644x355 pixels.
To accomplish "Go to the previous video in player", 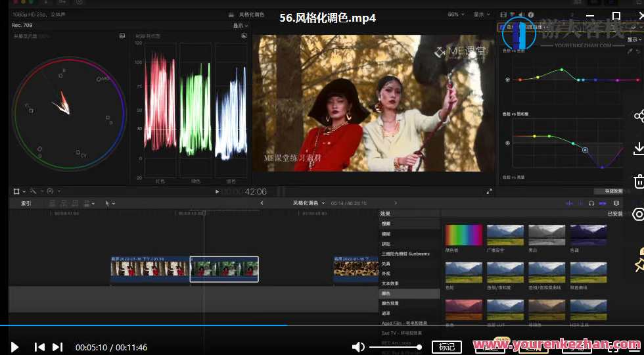I will (x=39, y=347).
